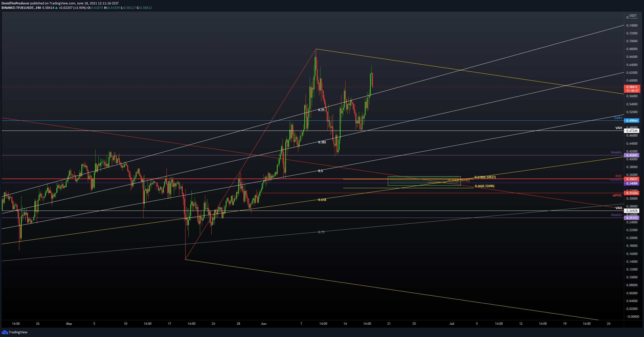This screenshot has height=337, width=644.
Task: Click the +0.02207 (+3.93%) change value
Action: pos(72,8)
